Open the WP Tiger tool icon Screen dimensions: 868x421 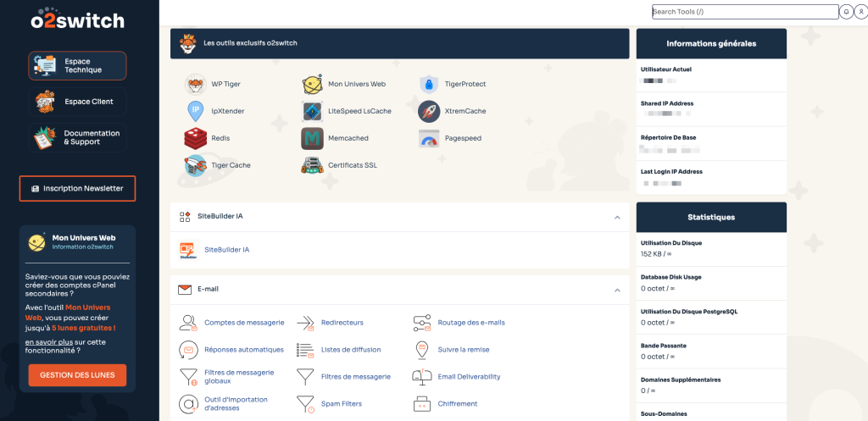click(196, 85)
